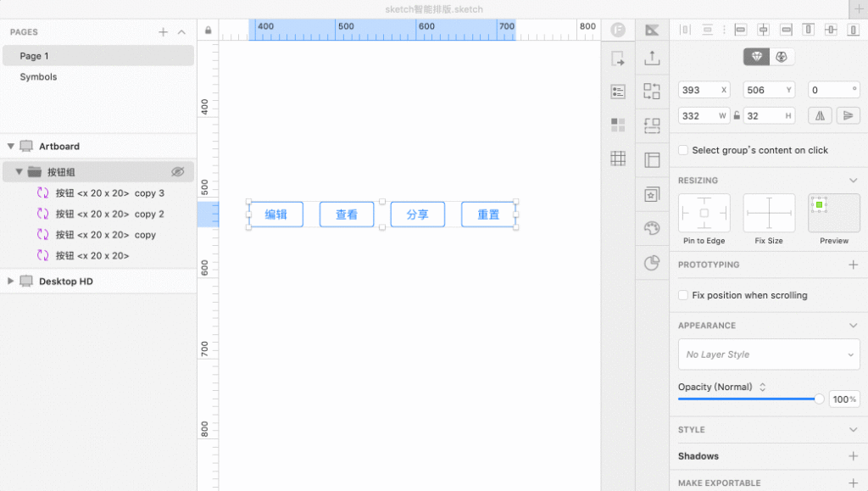Click the dashed rectangle replace icon
The image size is (868, 491).
click(x=652, y=126)
